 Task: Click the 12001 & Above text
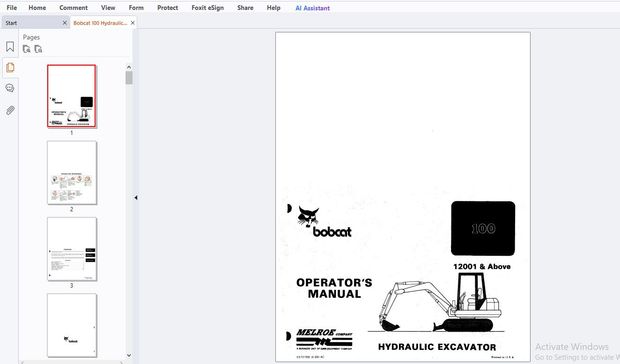click(482, 267)
